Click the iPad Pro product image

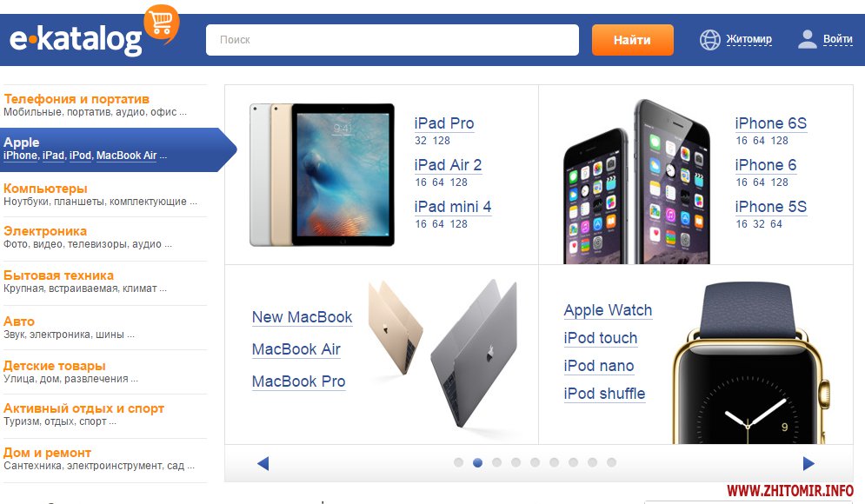(323, 175)
